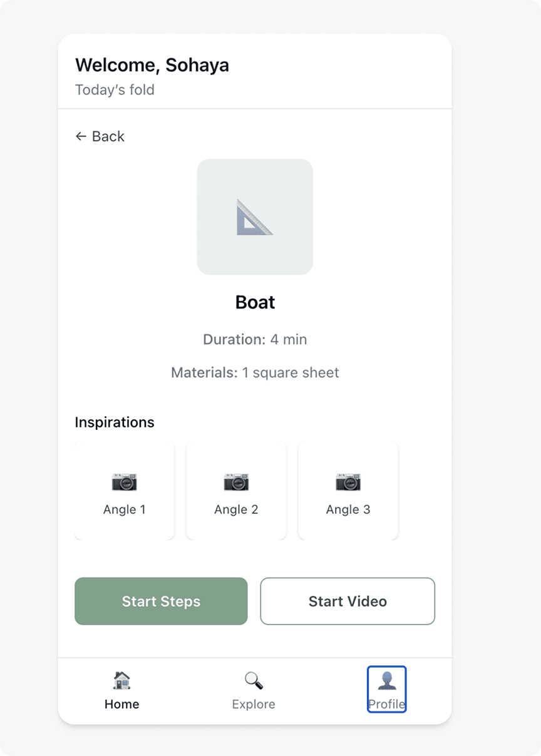Click the back arrow icon
Viewport: 541px width, 756px height.
pos(81,136)
